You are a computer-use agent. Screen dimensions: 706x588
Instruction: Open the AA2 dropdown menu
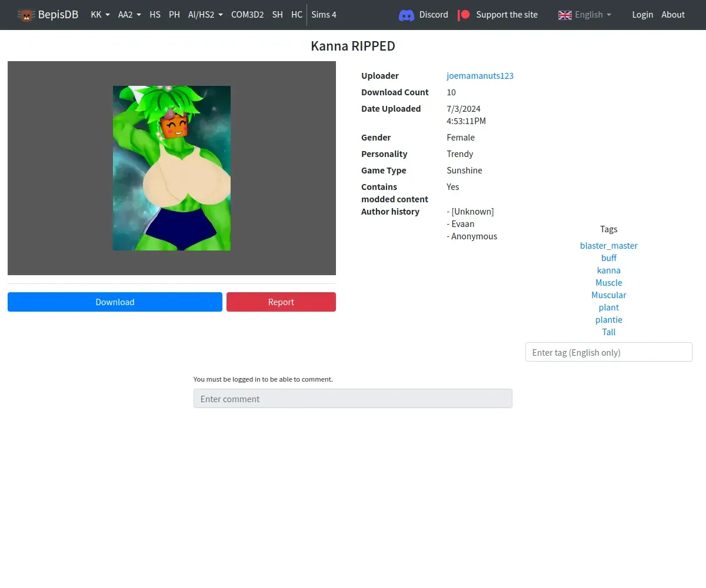(129, 15)
